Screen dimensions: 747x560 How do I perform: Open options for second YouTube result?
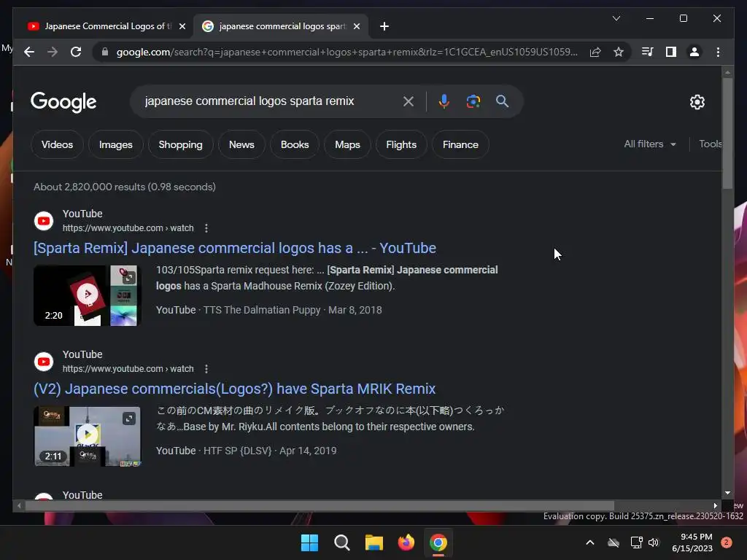(206, 368)
